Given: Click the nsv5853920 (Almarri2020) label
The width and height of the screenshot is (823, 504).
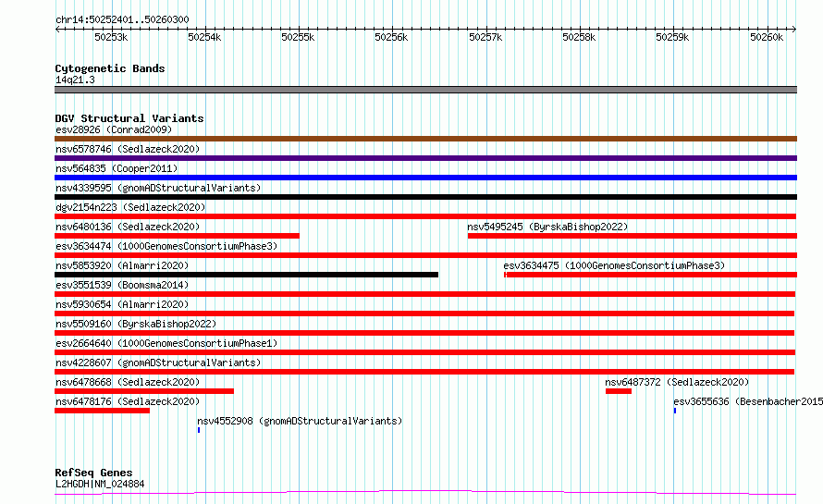Looking at the screenshot, I should [122, 265].
